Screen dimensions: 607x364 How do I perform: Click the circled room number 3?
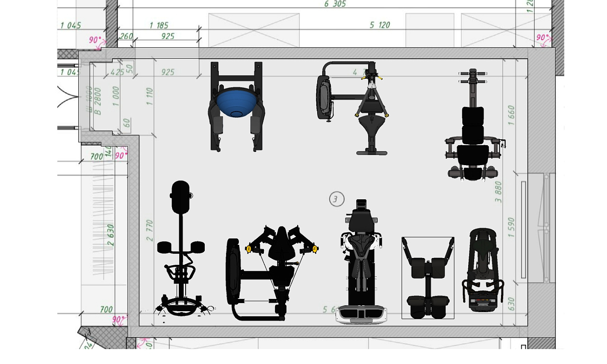coord(337,199)
